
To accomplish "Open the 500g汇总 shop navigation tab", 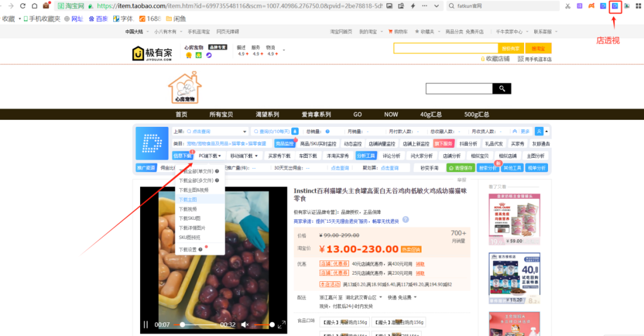I will [x=476, y=114].
